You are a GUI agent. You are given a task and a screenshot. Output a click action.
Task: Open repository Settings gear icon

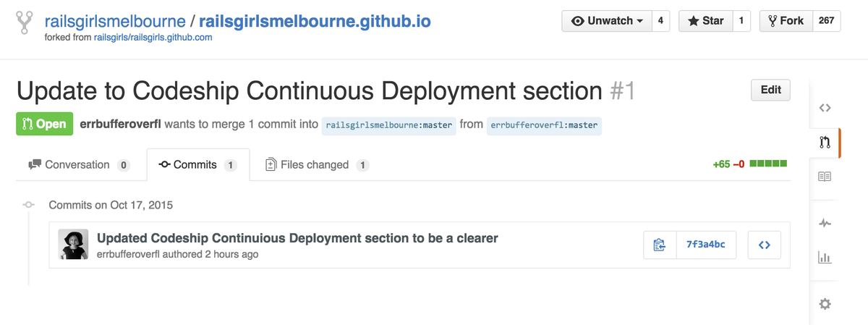tap(825, 304)
